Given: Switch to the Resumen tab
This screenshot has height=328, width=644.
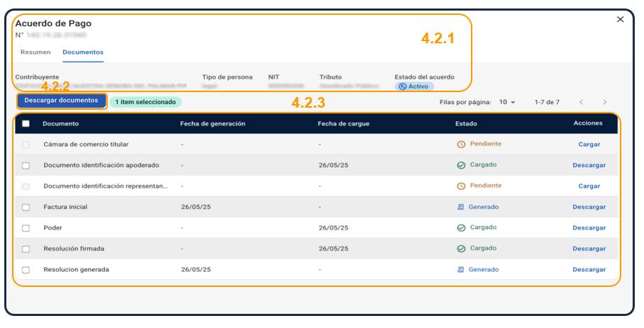Looking at the screenshot, I should click(x=35, y=52).
